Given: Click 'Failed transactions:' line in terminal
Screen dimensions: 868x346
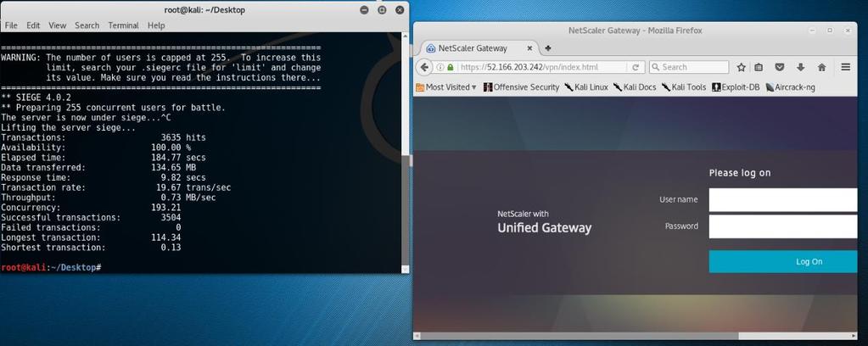Looking at the screenshot, I should click(x=91, y=227).
